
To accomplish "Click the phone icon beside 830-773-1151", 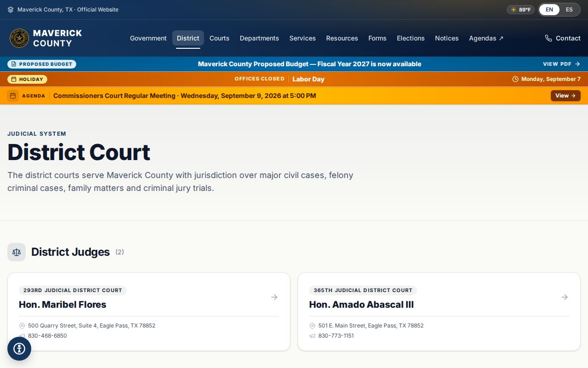I will coord(312,336).
